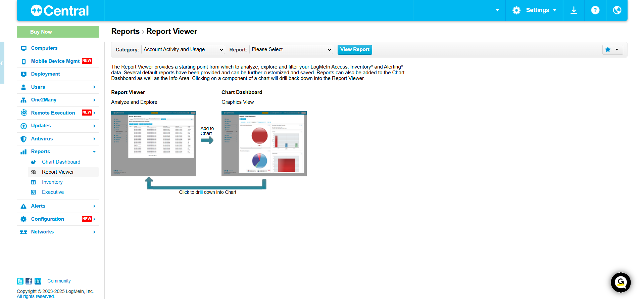Click the Inventory table icon
The width and height of the screenshot is (644, 305).
pos(33,182)
